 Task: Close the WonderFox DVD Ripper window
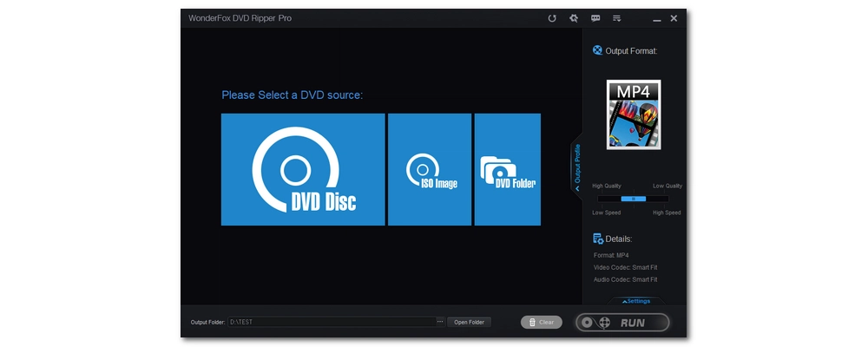pos(674,18)
